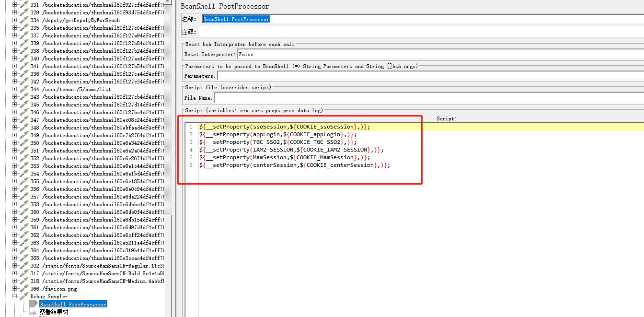Click sampler icon for request 342
Screen dimensions: 644x317
tap(24, 82)
